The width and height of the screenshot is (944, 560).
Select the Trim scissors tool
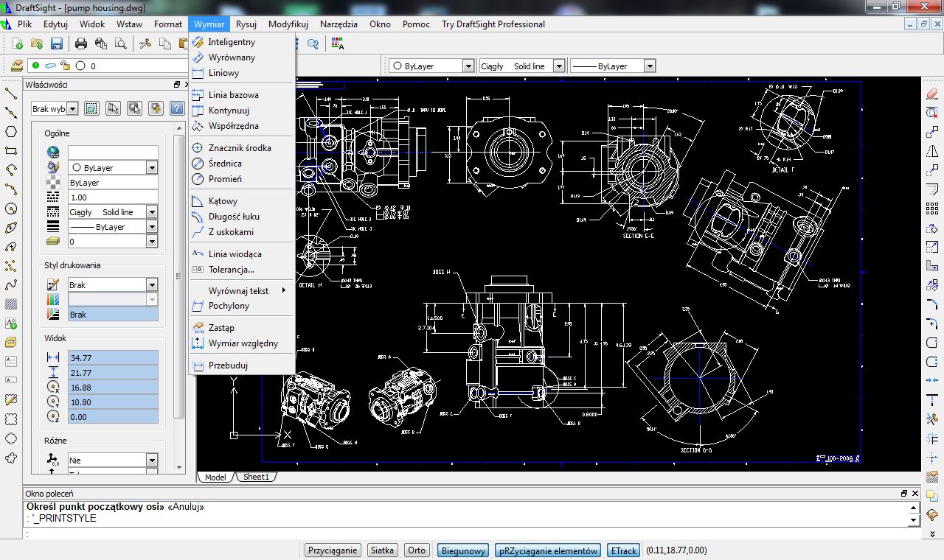click(x=931, y=419)
